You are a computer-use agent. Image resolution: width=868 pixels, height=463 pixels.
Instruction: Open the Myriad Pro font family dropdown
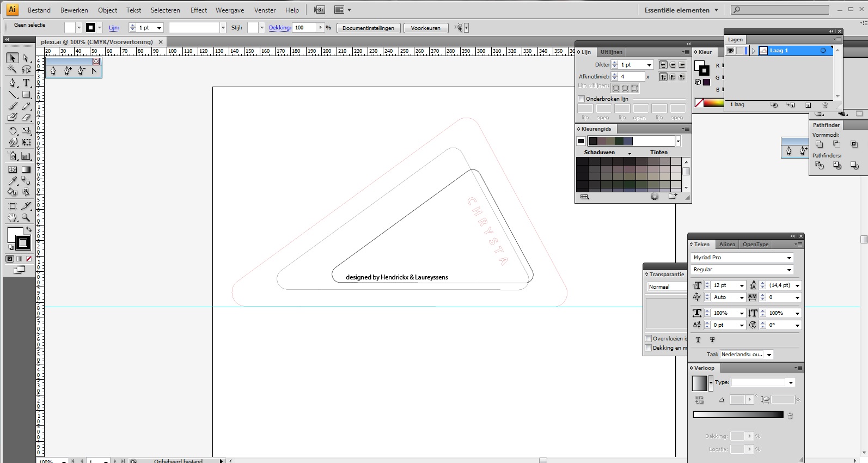790,258
